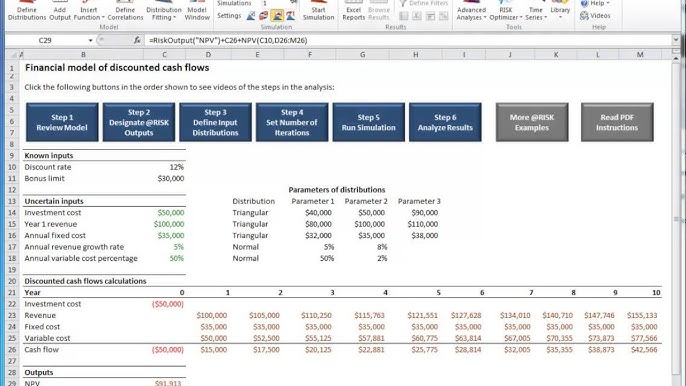The image size is (686, 386).
Task: Click the first icon right of Settings
Action: [251, 16]
